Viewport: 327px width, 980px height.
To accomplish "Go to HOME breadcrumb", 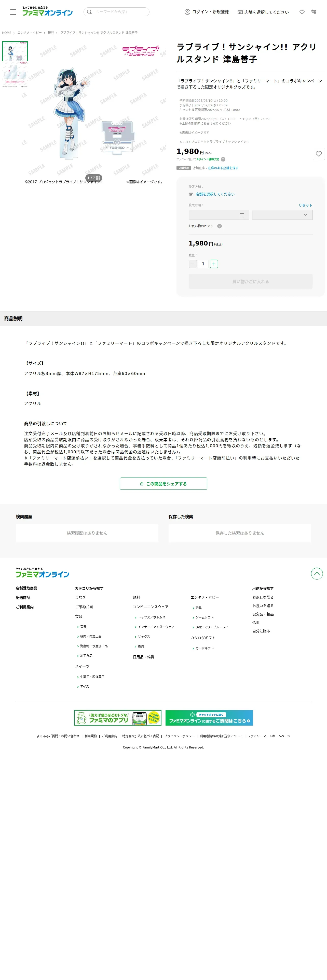I will point(6,33).
